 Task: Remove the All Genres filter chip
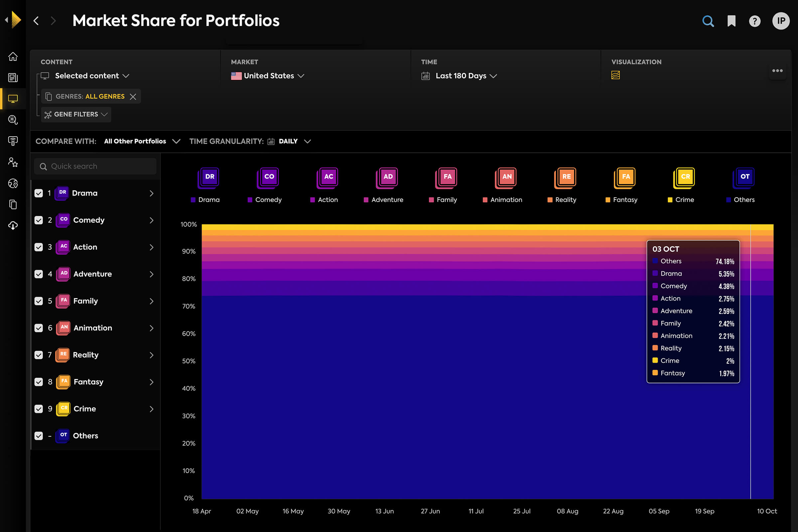click(133, 97)
